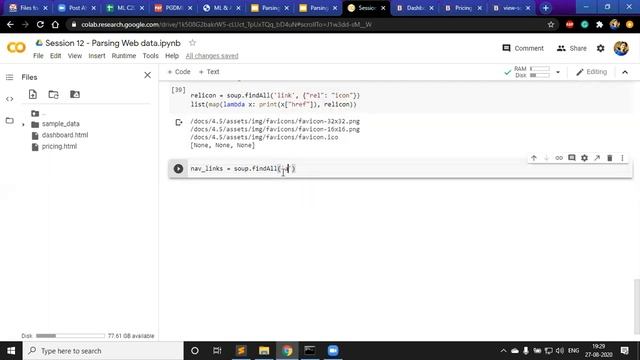The width and height of the screenshot is (640, 360).
Task: Click the notebook vertical scrollbar
Action: coord(637,306)
